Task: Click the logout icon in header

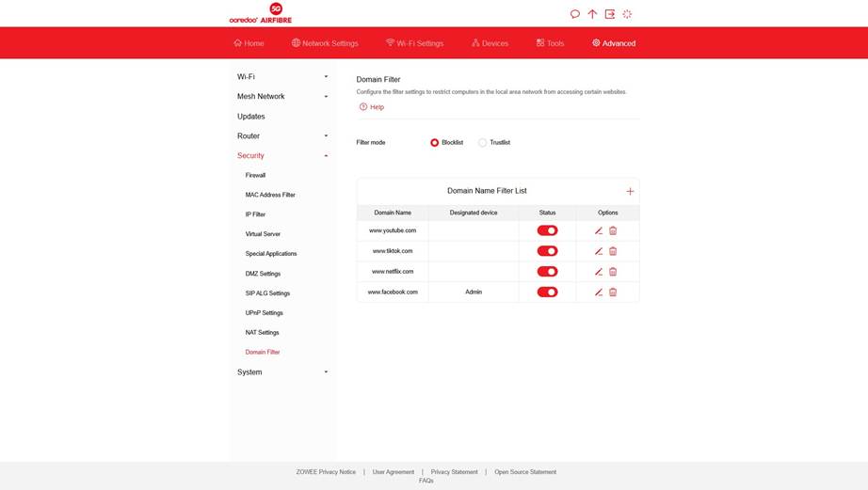Action: click(609, 14)
